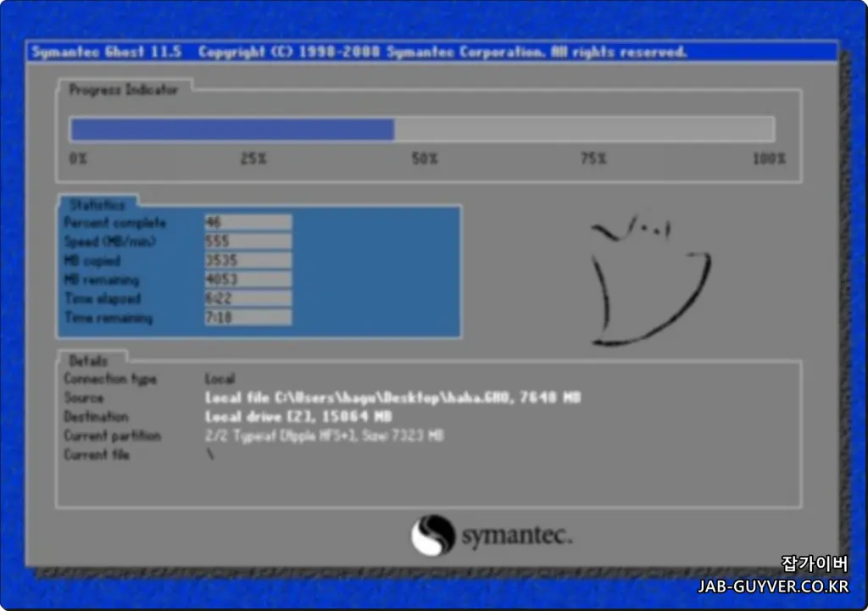Click the 100% progress scale label
The height and width of the screenshot is (611, 868).
pos(769,158)
